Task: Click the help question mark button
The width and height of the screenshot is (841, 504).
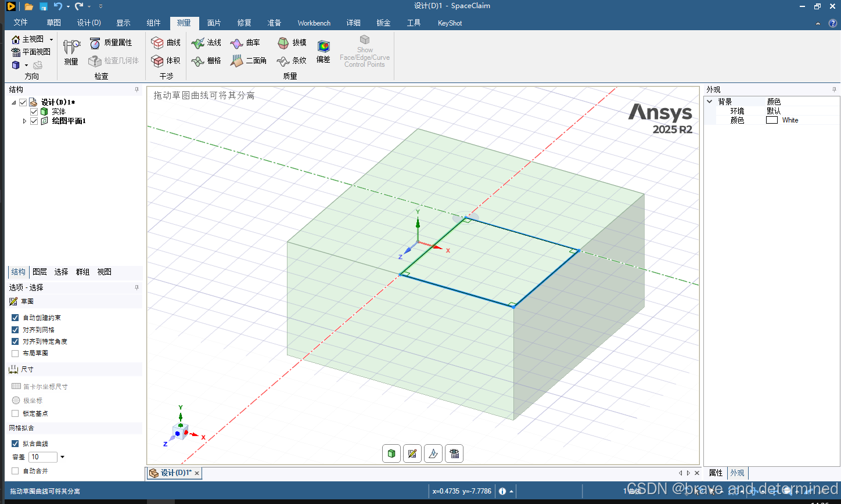Action: [x=834, y=23]
